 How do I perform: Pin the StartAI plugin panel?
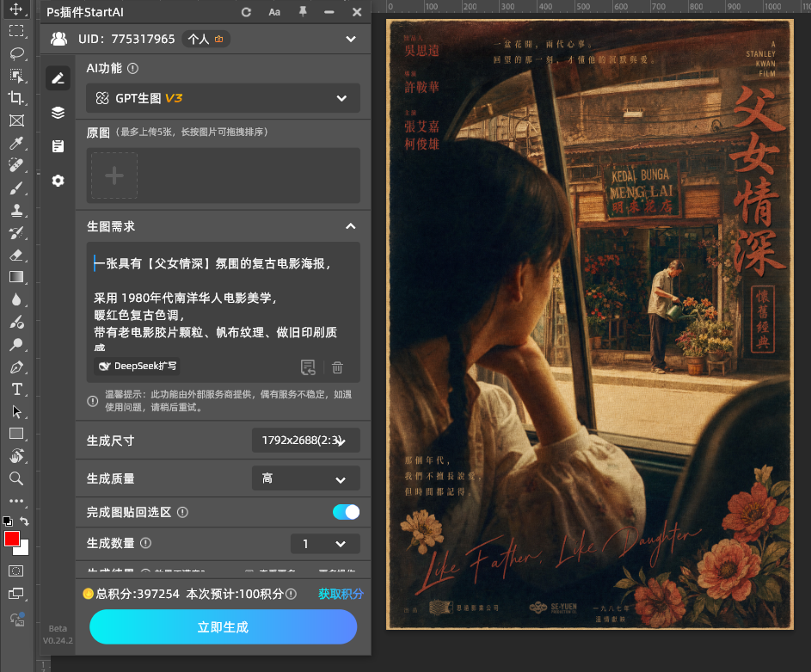click(303, 11)
